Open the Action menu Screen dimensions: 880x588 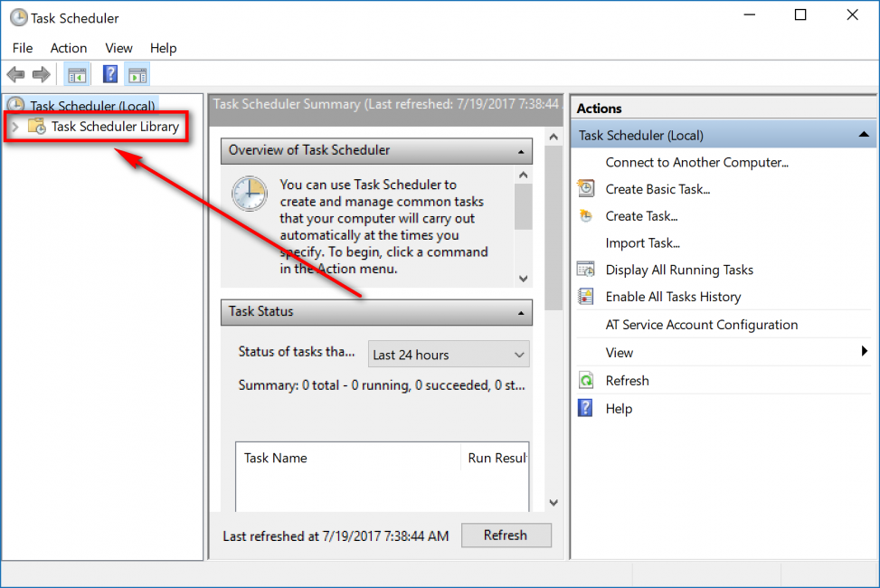coord(69,48)
